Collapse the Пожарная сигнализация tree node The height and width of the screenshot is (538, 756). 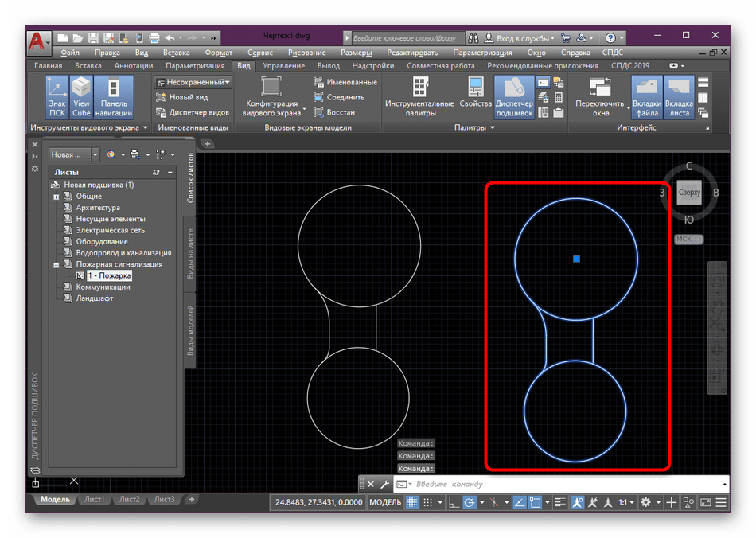(x=56, y=264)
